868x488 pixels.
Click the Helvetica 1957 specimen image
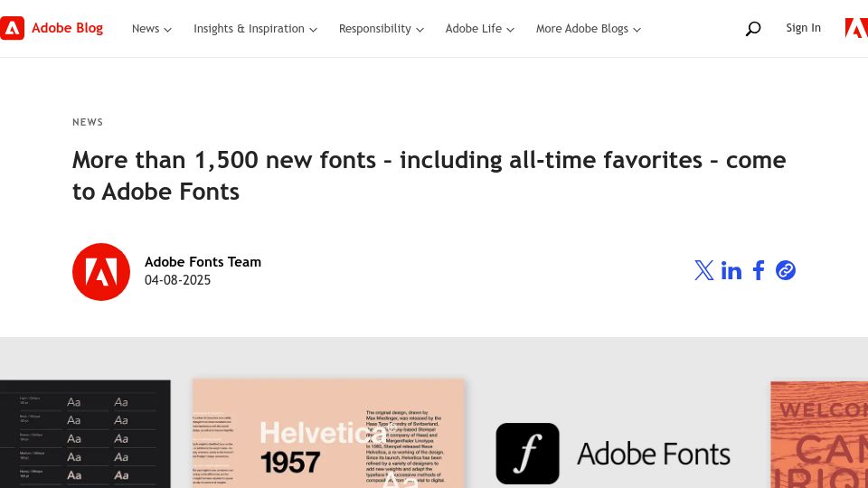pos(328,433)
